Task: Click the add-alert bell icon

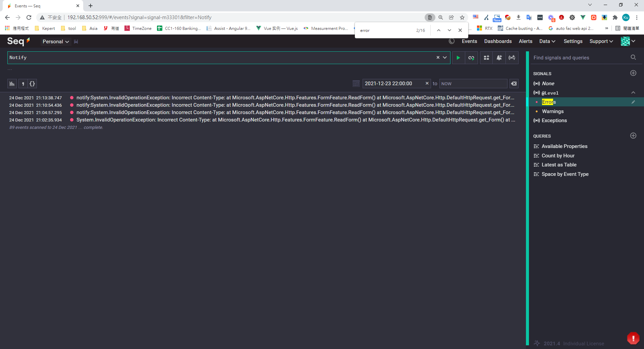Action: [499, 58]
